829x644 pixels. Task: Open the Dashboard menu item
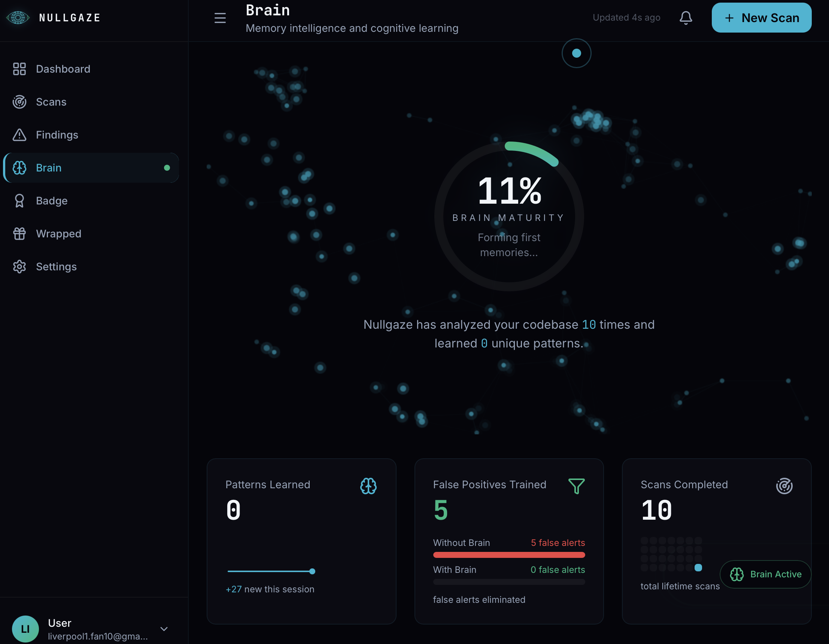(63, 69)
